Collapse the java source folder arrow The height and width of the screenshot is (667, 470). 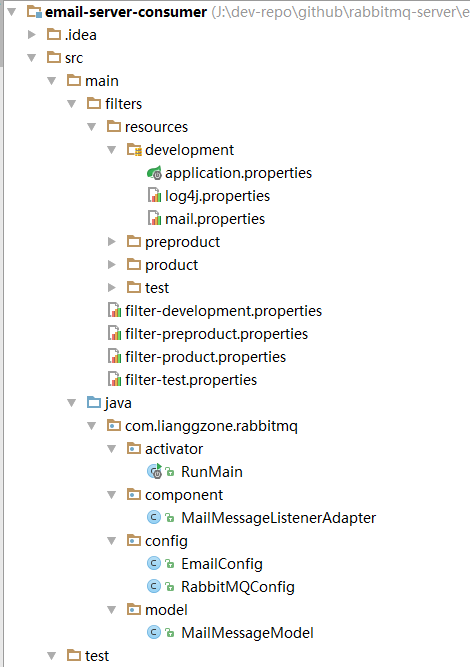[x=71, y=403]
